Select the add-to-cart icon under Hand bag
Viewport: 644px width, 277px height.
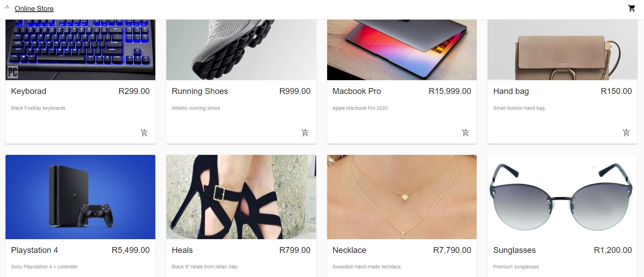pyautogui.click(x=626, y=132)
